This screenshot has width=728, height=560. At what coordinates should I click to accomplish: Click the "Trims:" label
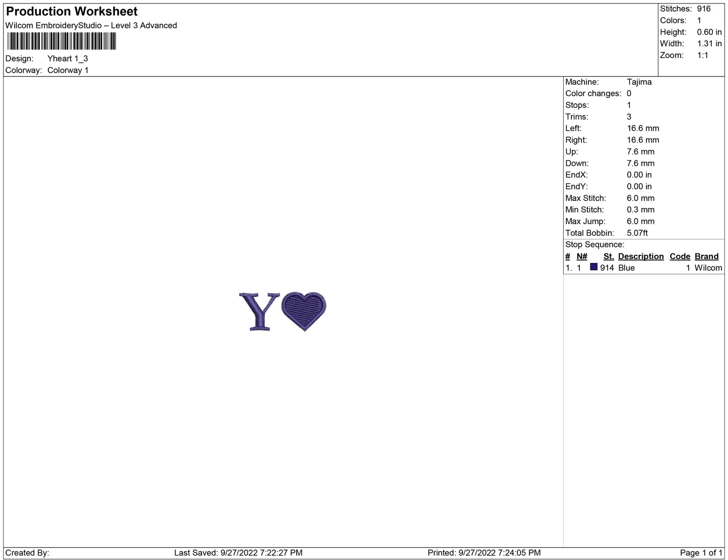tap(577, 116)
